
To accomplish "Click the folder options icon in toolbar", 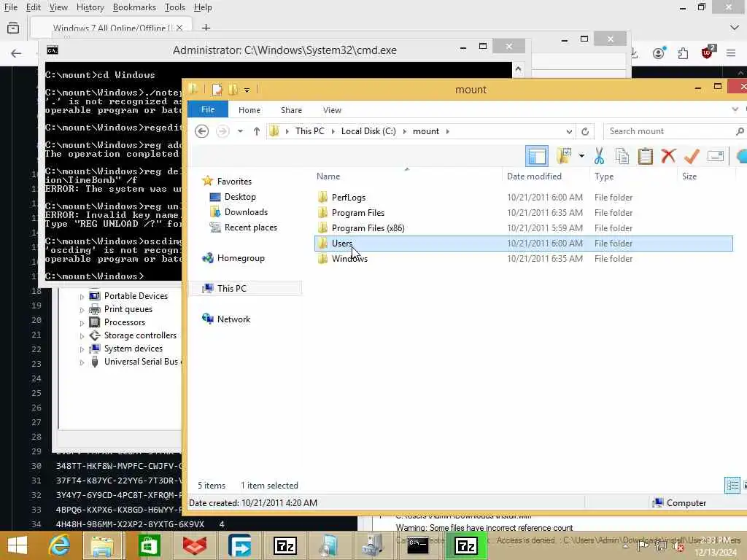I will (x=564, y=156).
